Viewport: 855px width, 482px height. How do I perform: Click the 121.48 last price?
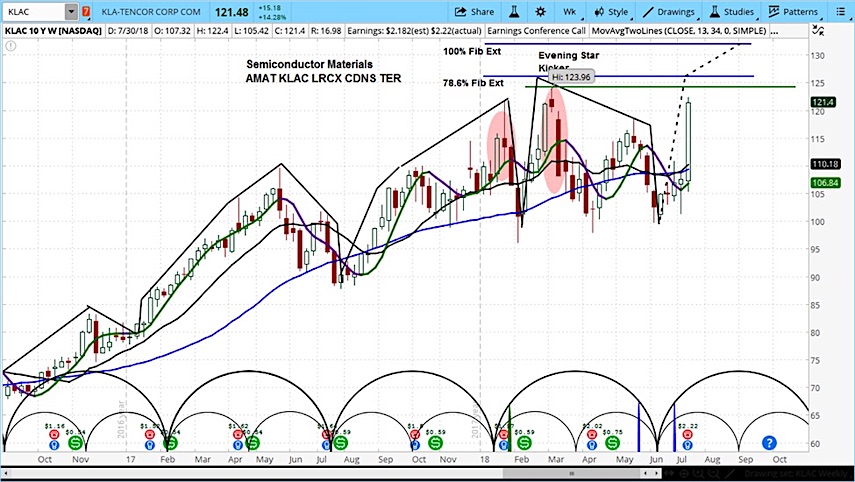pyautogui.click(x=231, y=11)
